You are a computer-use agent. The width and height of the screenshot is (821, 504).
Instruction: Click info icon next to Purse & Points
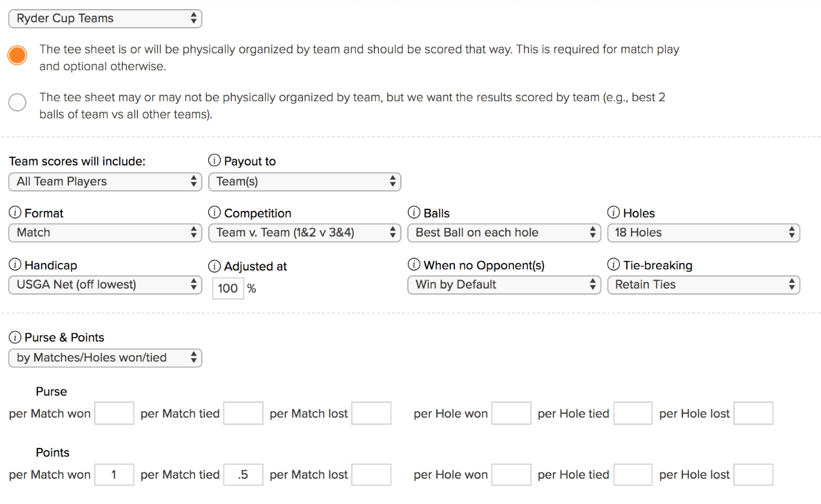[15, 337]
